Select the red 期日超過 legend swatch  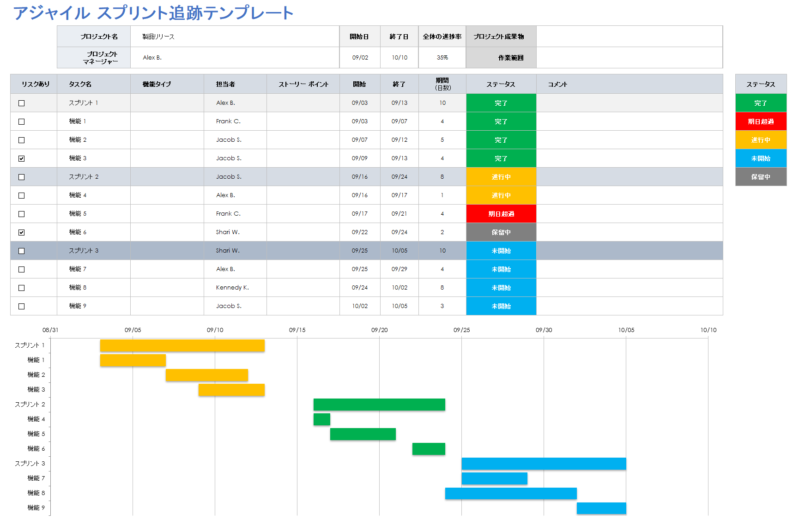coord(761,121)
